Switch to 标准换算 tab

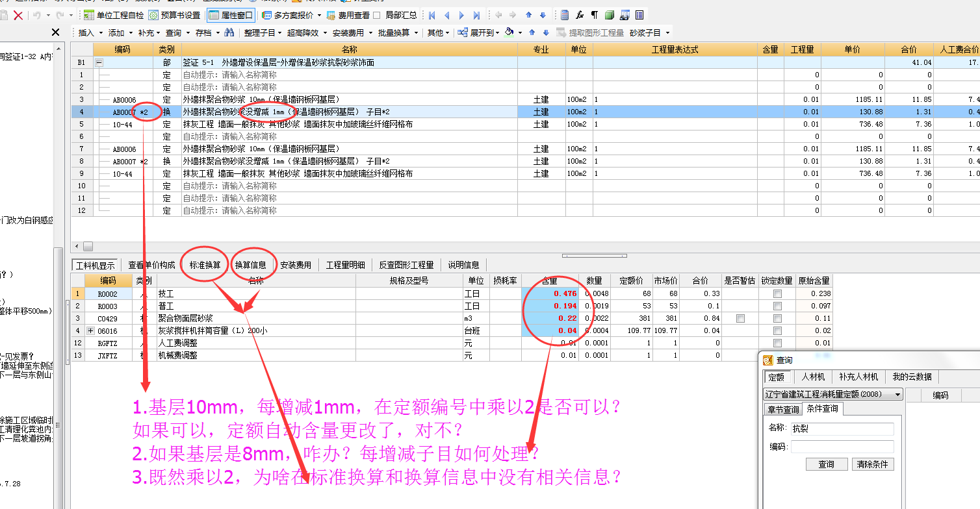pos(205,265)
